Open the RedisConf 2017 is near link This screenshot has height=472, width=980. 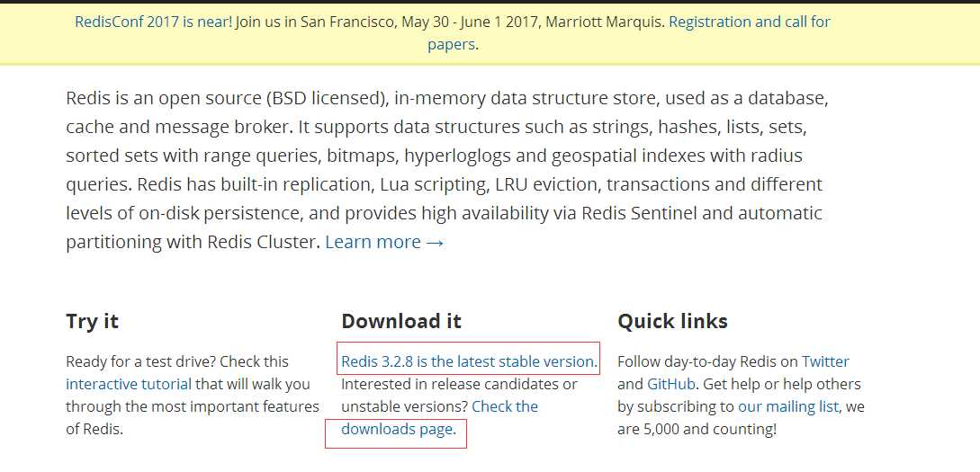[153, 22]
